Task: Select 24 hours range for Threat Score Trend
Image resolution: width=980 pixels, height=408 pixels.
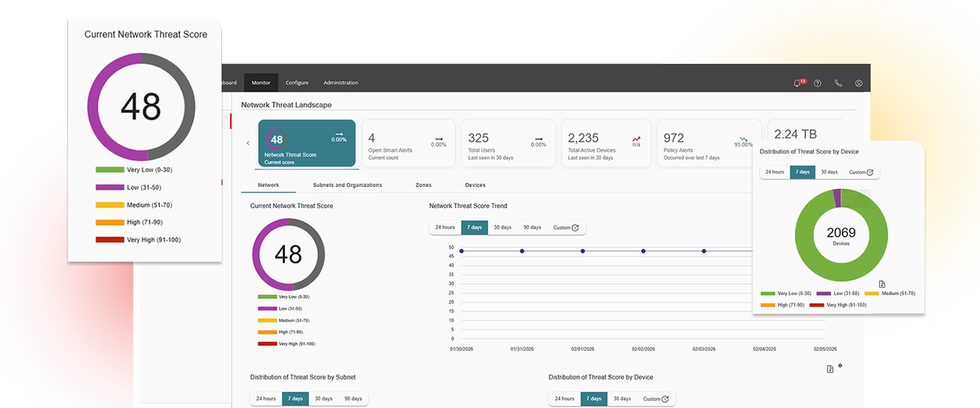Action: pos(444,227)
